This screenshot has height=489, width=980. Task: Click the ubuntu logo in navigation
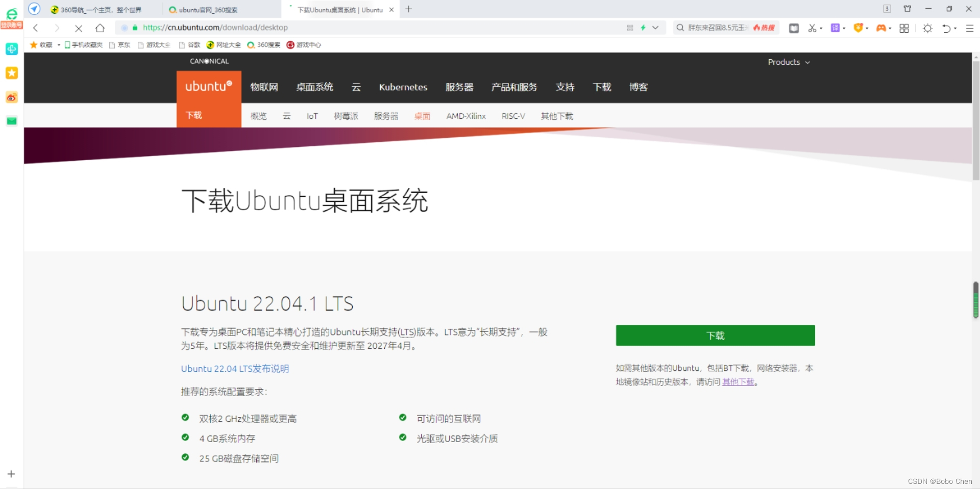coord(209,86)
